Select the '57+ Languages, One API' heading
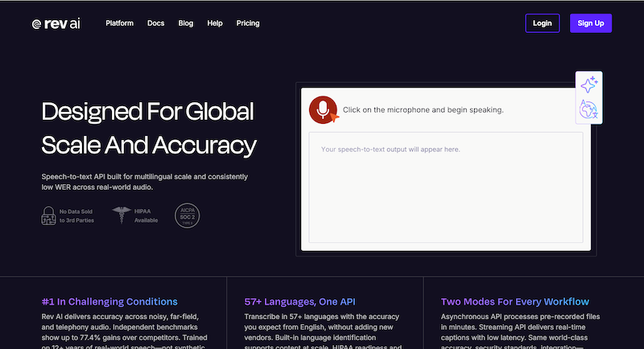The image size is (644, 349). 299,302
